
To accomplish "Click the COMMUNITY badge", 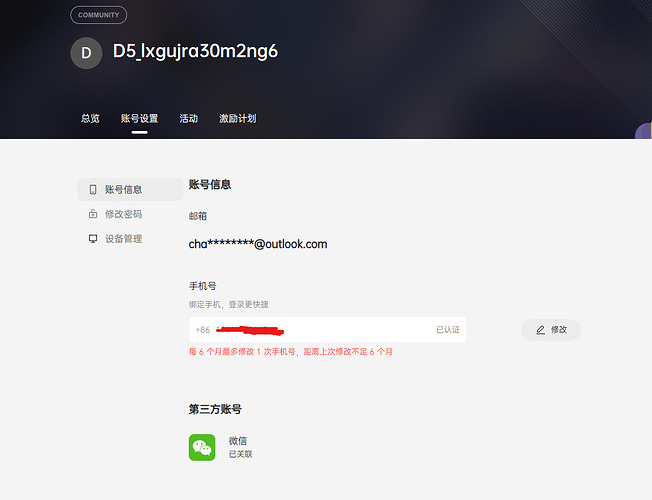I will [98, 15].
